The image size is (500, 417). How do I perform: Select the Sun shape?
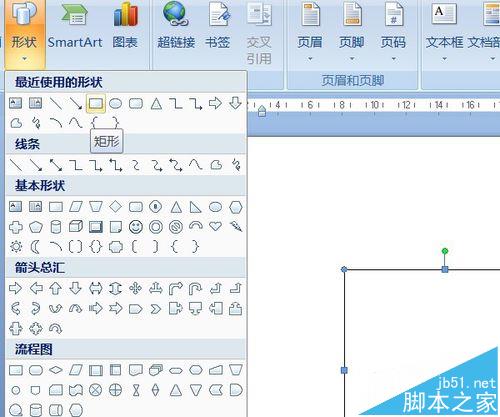(x=16, y=247)
